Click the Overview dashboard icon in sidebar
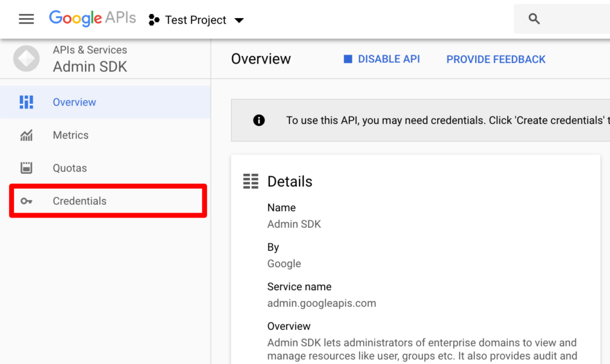The image size is (610, 364). (26, 102)
